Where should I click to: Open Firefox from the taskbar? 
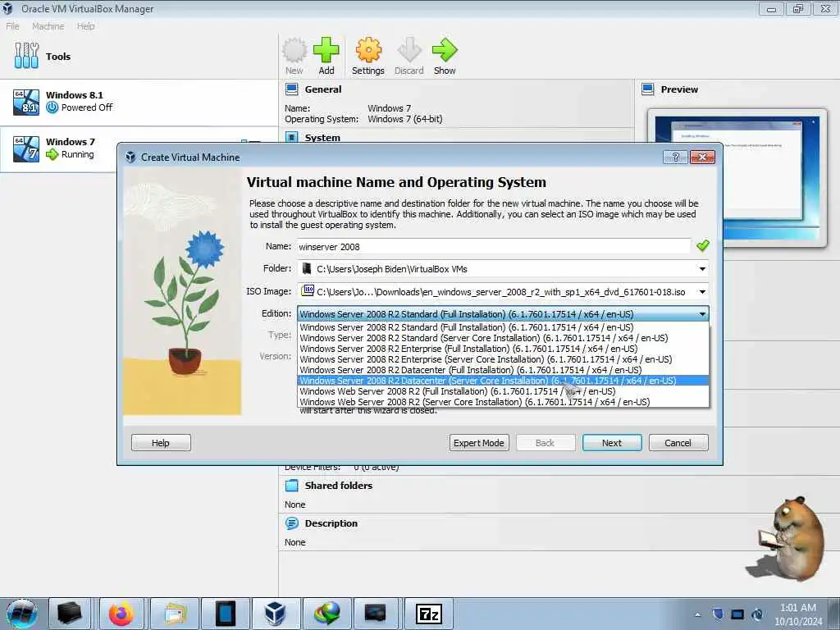point(121,614)
